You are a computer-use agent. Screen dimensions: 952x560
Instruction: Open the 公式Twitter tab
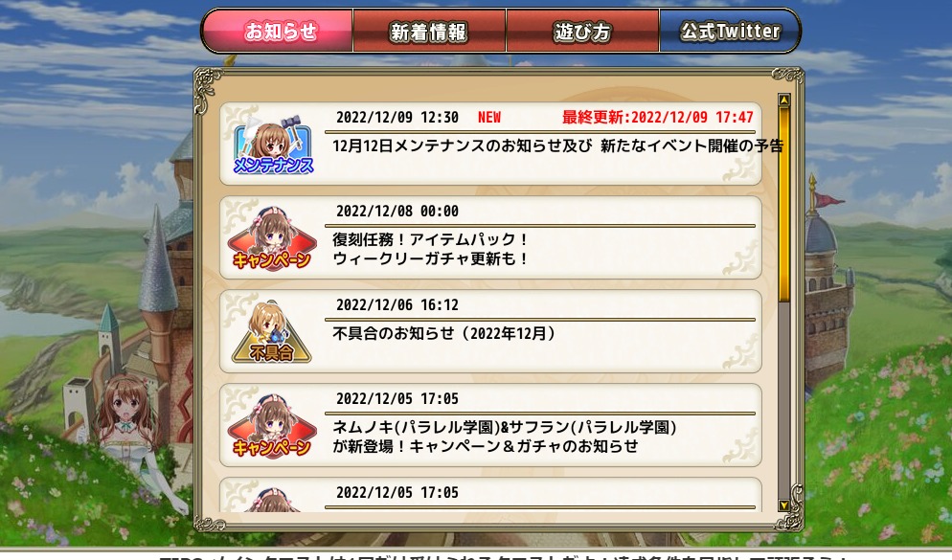pyautogui.click(x=730, y=31)
